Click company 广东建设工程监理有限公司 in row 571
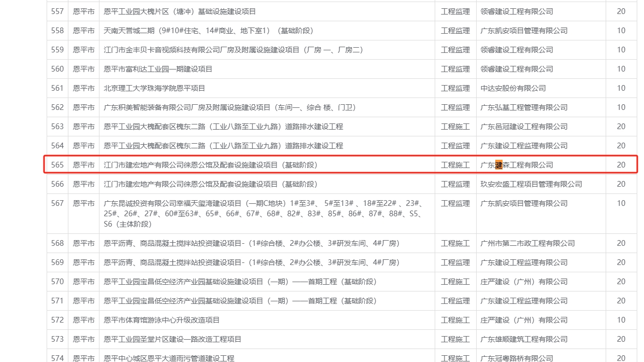The height and width of the screenshot is (362, 644). (x=524, y=301)
